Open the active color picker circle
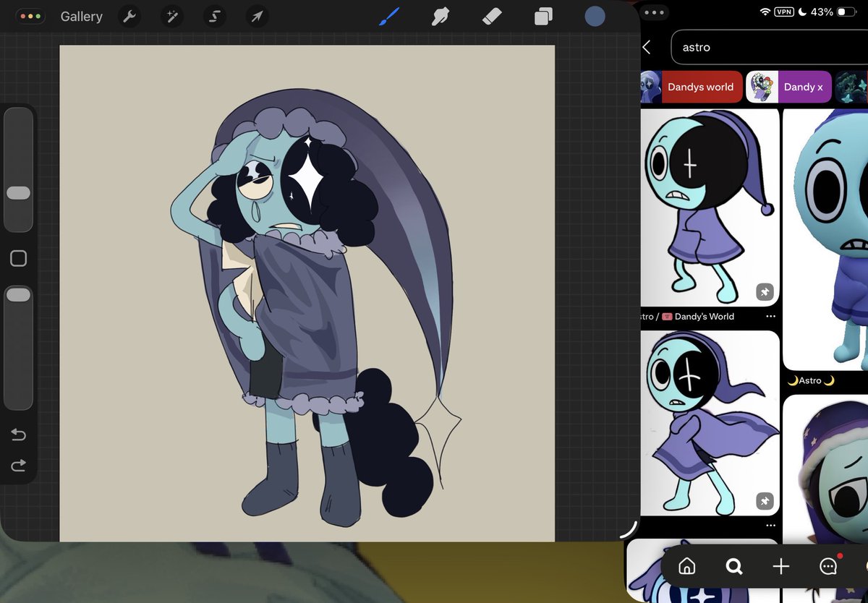This screenshot has height=603, width=868. click(x=595, y=16)
